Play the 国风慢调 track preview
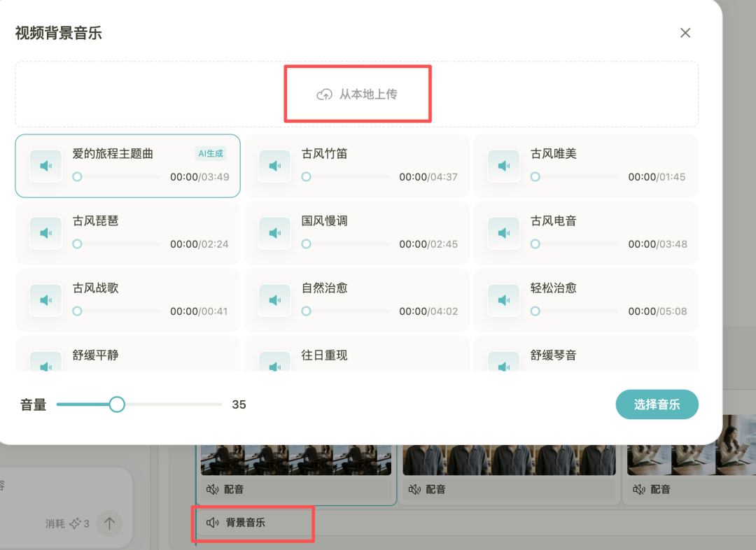756x550 pixels. coord(274,233)
